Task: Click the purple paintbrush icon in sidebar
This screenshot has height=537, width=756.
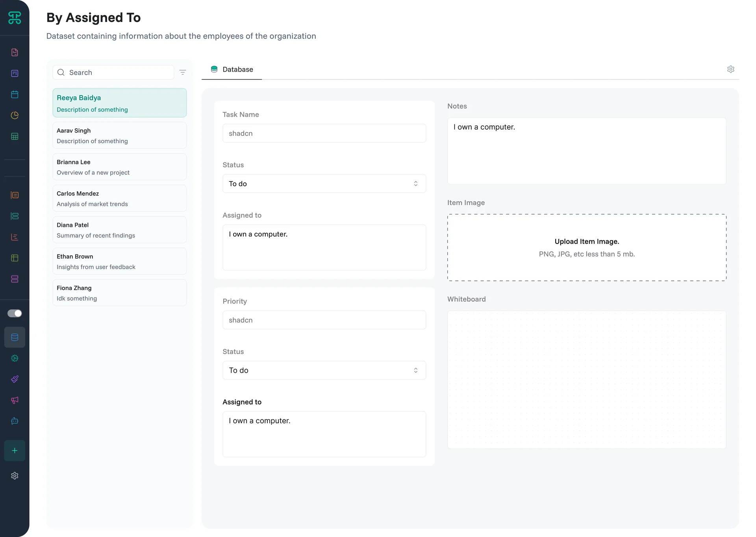Action: point(15,379)
